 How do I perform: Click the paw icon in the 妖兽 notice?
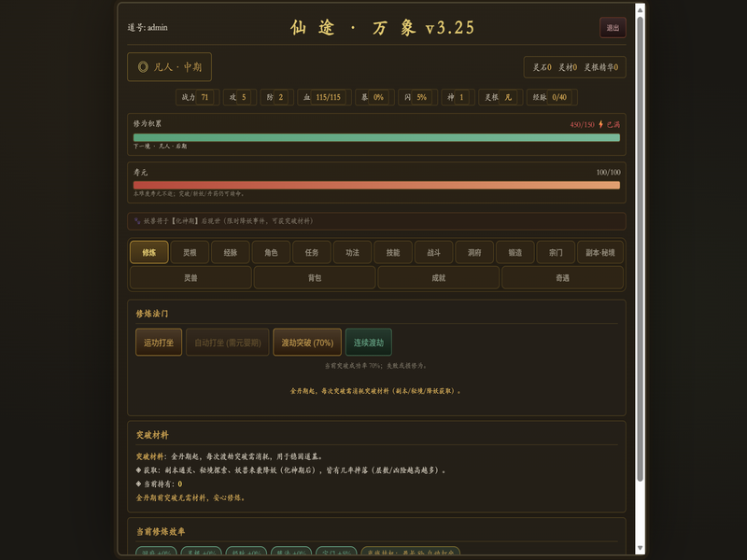(x=137, y=221)
